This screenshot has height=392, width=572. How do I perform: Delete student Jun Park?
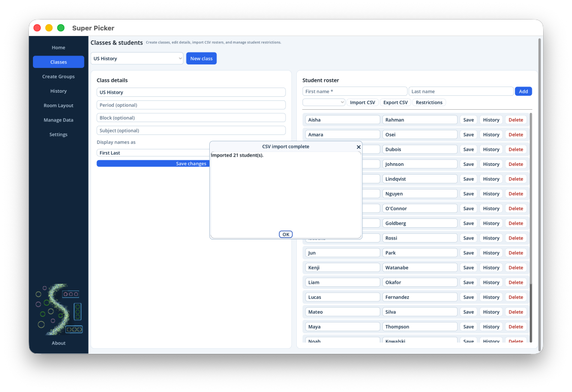click(x=516, y=253)
